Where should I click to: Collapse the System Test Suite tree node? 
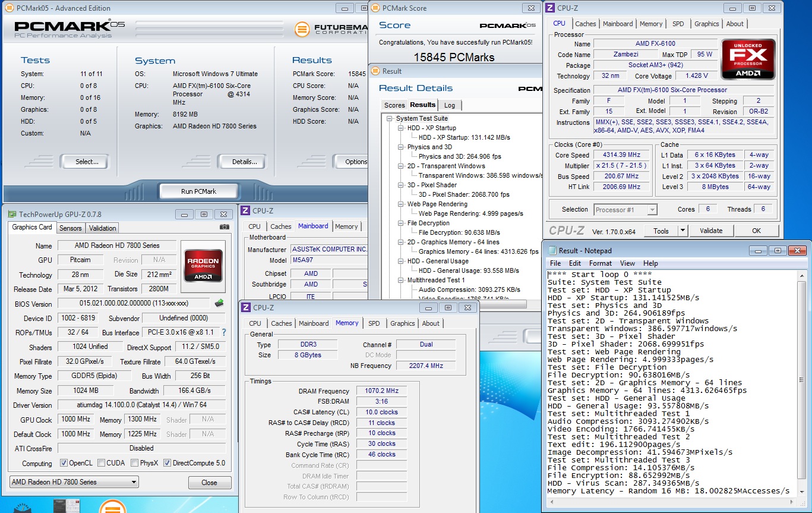pyautogui.click(x=390, y=118)
